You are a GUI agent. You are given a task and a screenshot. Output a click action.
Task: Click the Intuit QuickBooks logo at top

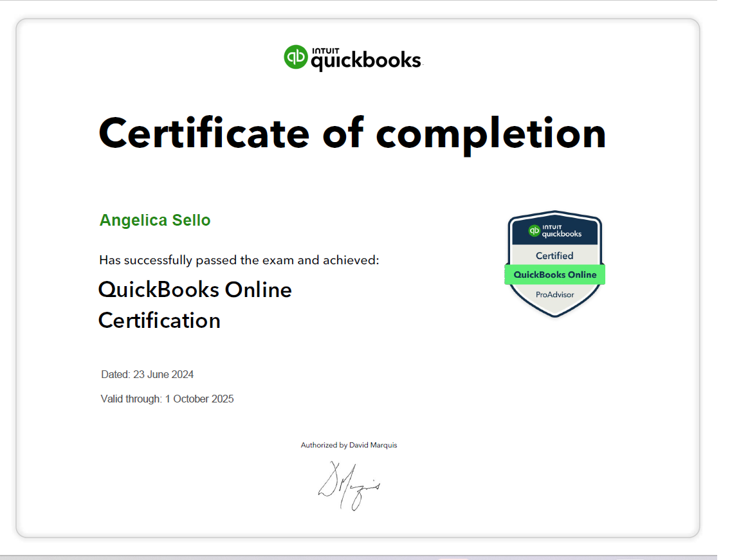[352, 58]
